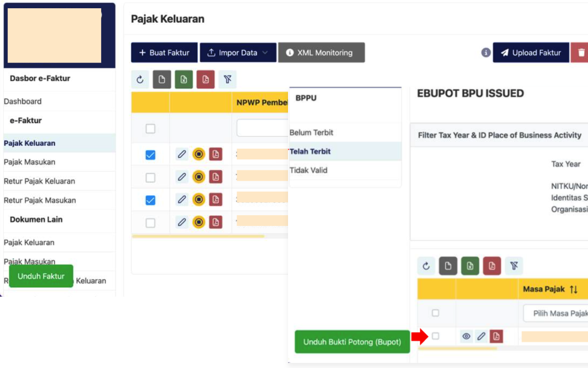The height and width of the screenshot is (368, 588).
Task: Check the fourth invoice row checkbox
Action: click(x=150, y=223)
